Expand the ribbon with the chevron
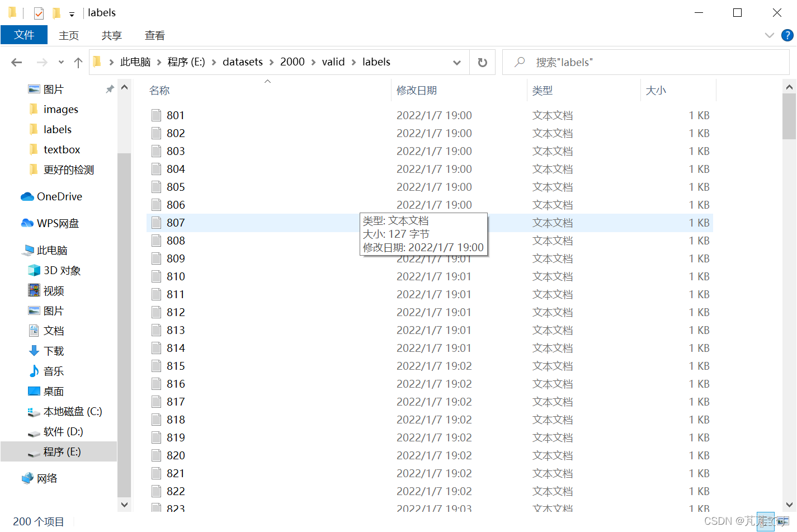This screenshot has width=797, height=532. (770, 35)
